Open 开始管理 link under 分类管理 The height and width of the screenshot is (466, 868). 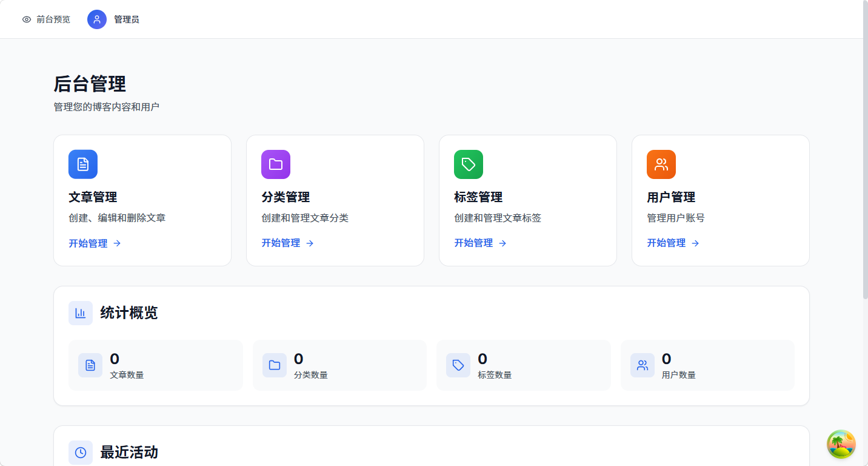[287, 243]
